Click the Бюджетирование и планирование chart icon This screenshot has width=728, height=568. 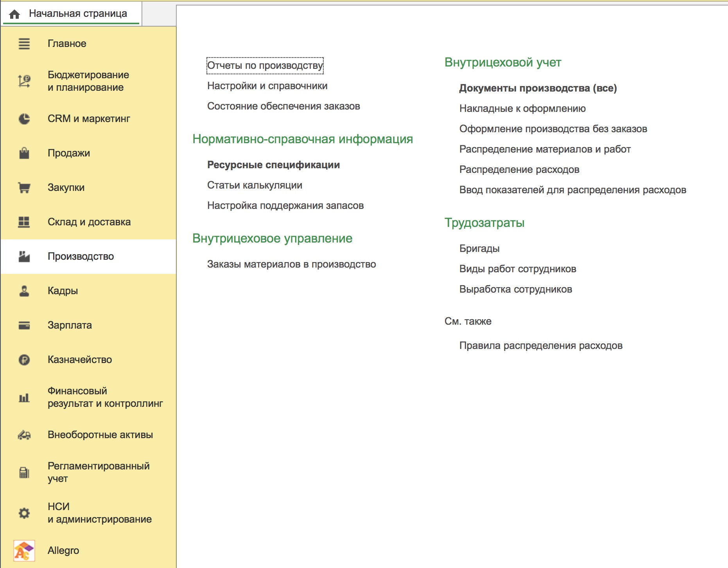(24, 81)
